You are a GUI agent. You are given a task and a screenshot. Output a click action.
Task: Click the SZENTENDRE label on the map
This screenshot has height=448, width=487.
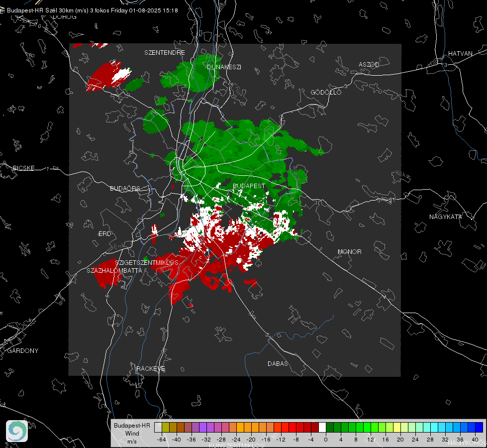[165, 53]
